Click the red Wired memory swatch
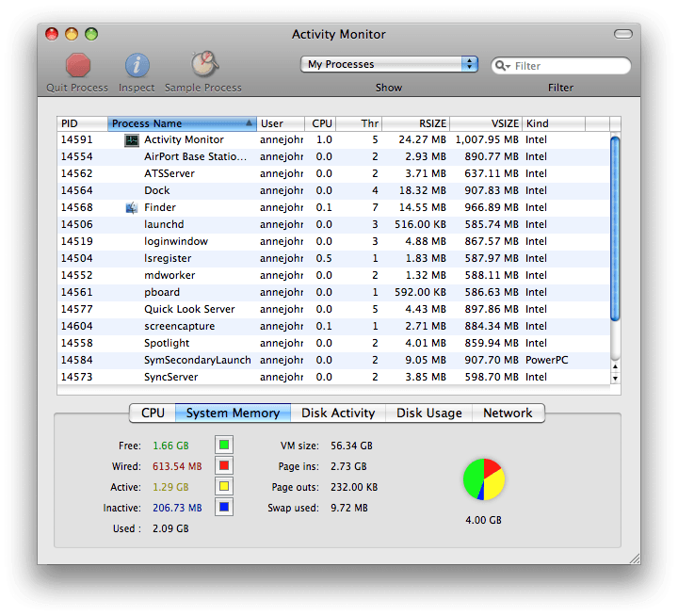The image size is (678, 616). (x=223, y=465)
